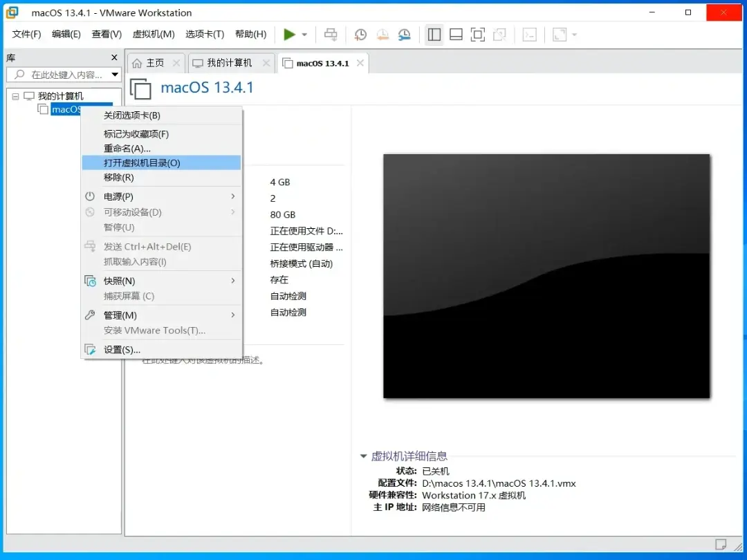
Task: Click the processor count value 2
Action: [x=273, y=198]
